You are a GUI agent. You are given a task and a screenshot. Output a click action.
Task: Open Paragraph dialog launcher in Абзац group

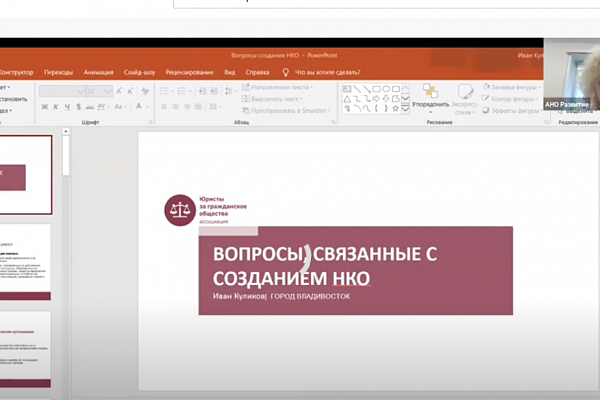click(x=333, y=122)
